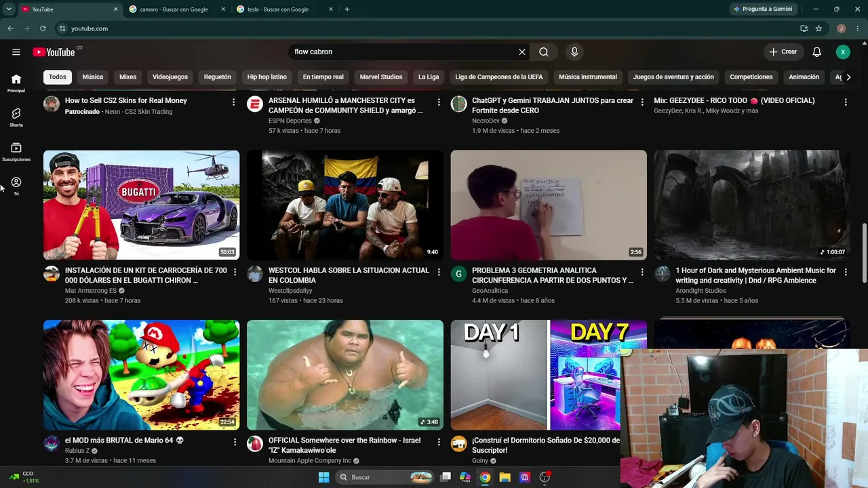Open options menu for Geometria Analitica video

point(642,272)
